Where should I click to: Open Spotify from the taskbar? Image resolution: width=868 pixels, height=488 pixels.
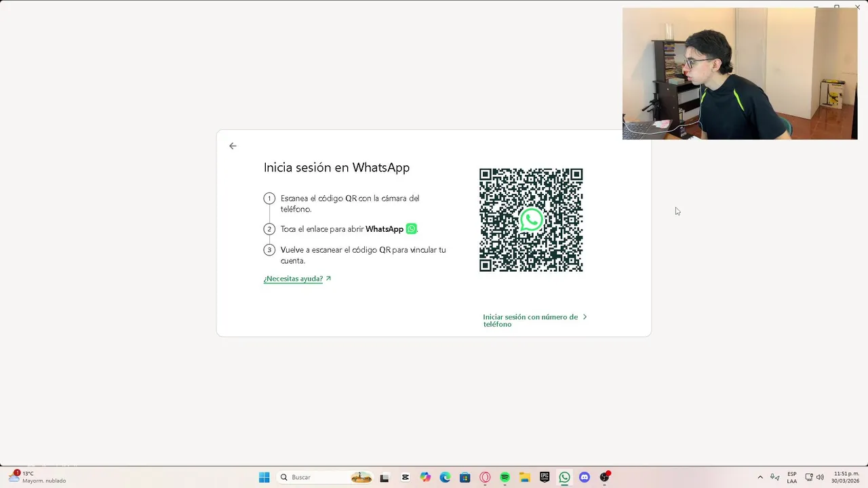click(x=505, y=477)
